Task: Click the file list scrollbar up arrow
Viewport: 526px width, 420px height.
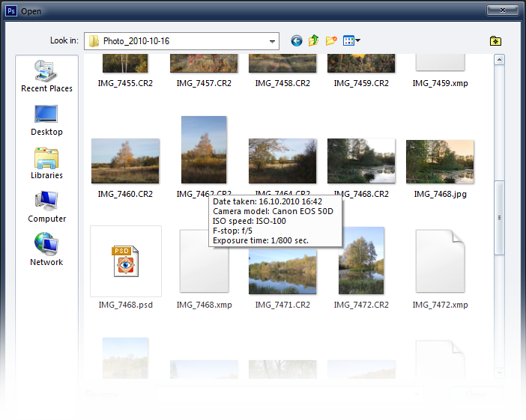Action: pyautogui.click(x=499, y=60)
